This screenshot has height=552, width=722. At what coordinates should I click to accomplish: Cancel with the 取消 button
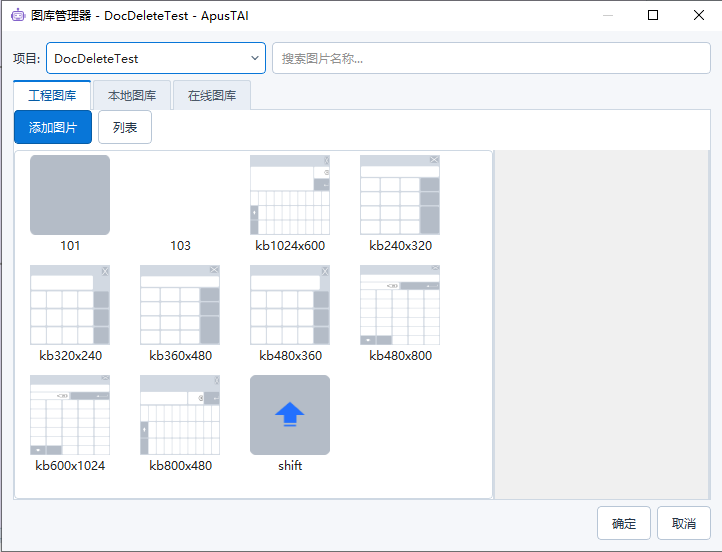(683, 523)
